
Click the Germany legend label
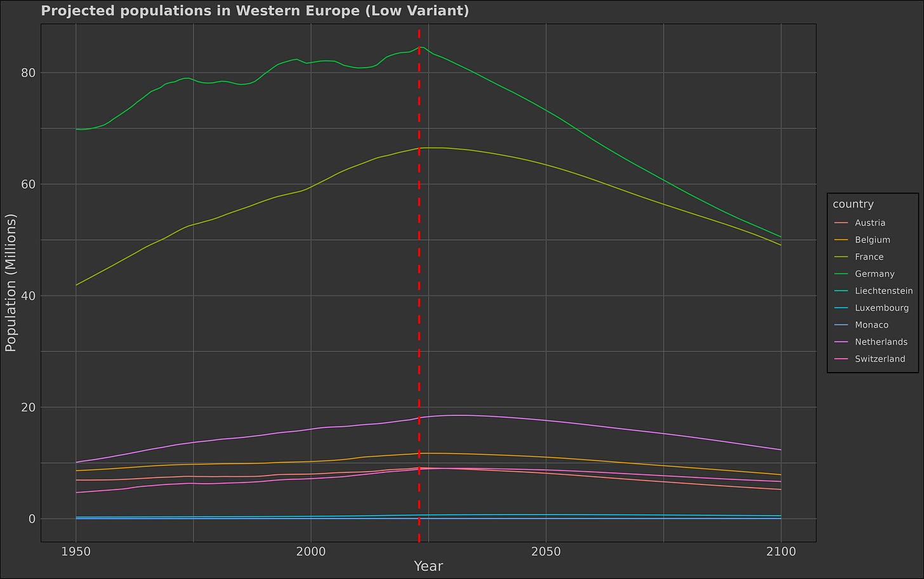[x=874, y=274]
